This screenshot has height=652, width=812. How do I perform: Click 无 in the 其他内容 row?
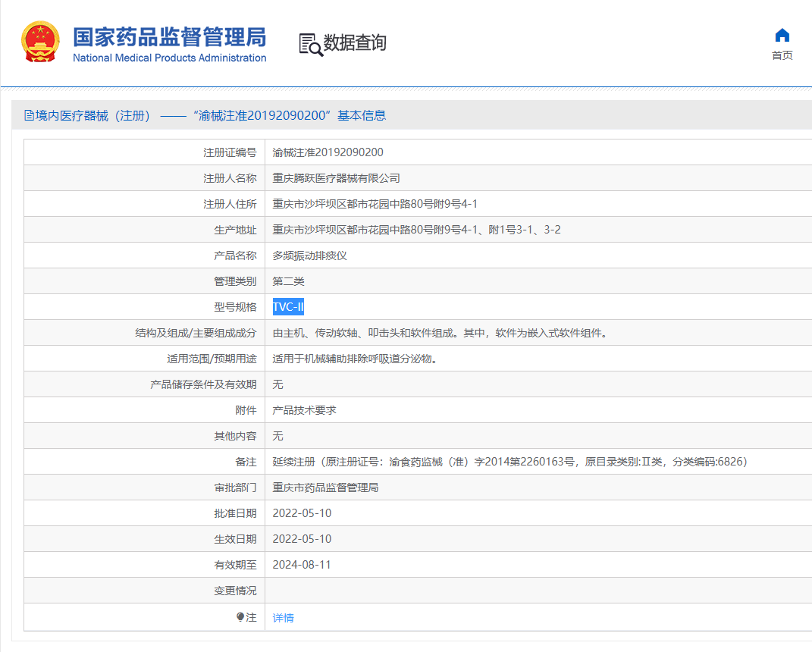pyautogui.click(x=278, y=436)
